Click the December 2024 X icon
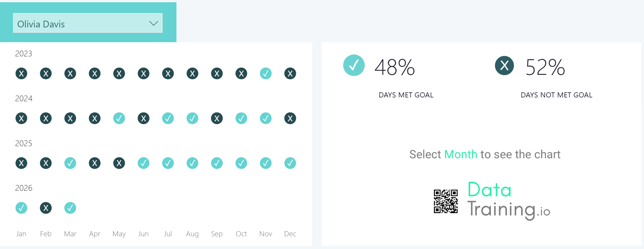The width and height of the screenshot is (644, 249). point(290,118)
